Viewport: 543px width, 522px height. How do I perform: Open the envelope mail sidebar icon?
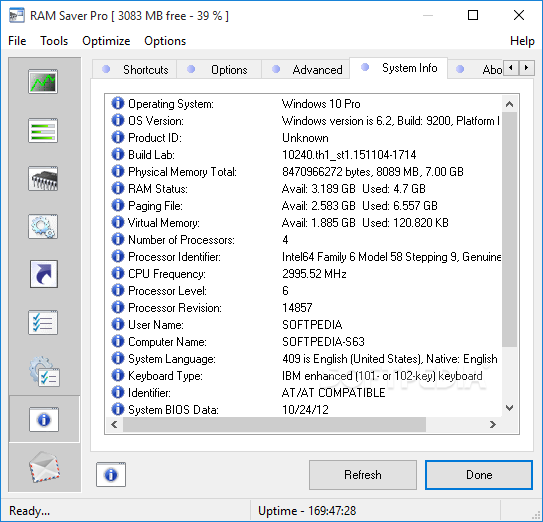coord(44,467)
